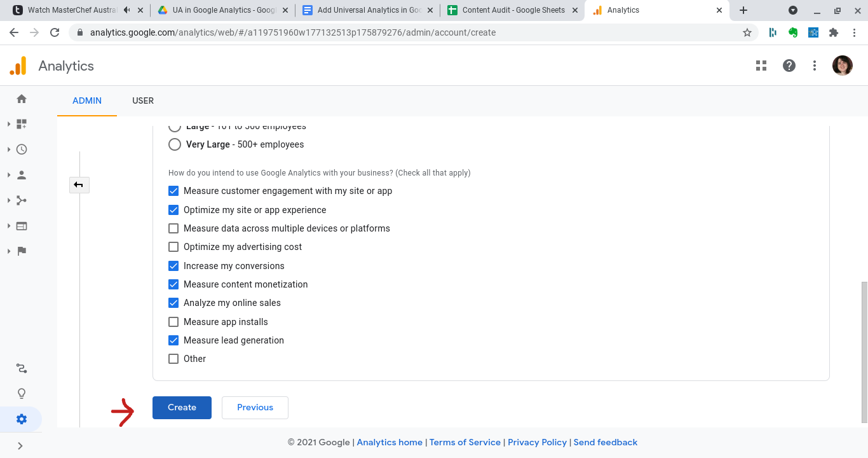Expand the left navigation sidebar chevron
868x458 pixels.
click(x=20, y=446)
